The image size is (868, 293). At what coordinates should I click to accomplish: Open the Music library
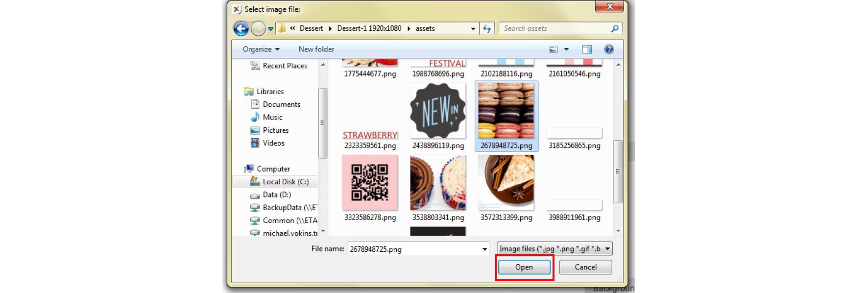click(272, 118)
